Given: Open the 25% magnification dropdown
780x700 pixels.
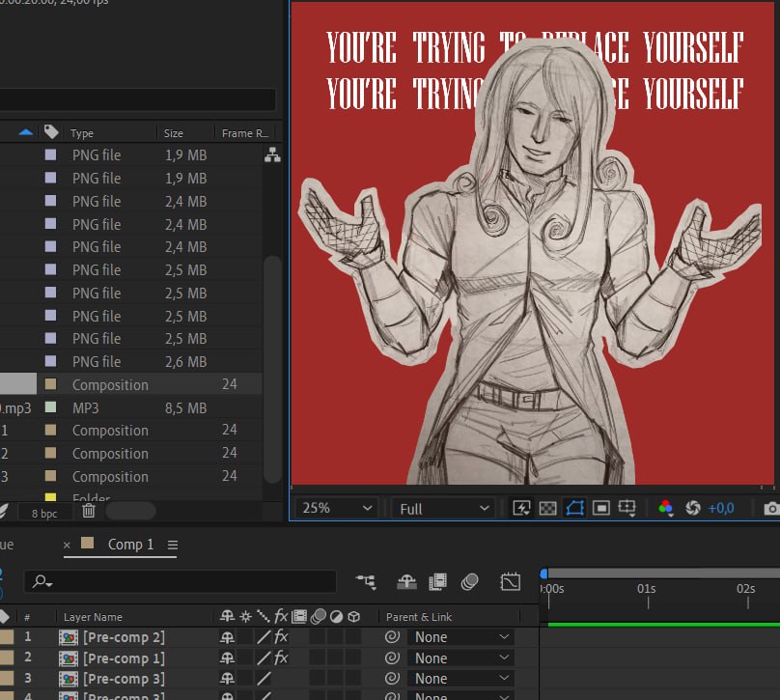Looking at the screenshot, I should pos(337,508).
